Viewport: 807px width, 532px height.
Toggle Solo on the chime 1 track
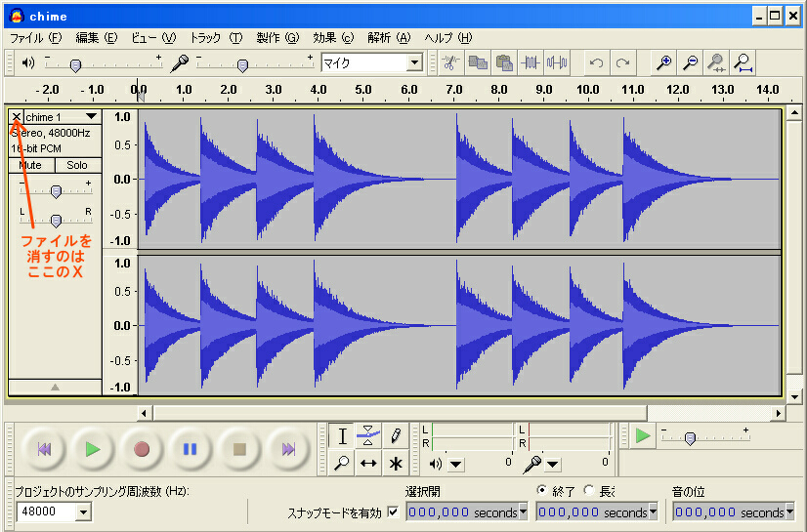[78, 165]
